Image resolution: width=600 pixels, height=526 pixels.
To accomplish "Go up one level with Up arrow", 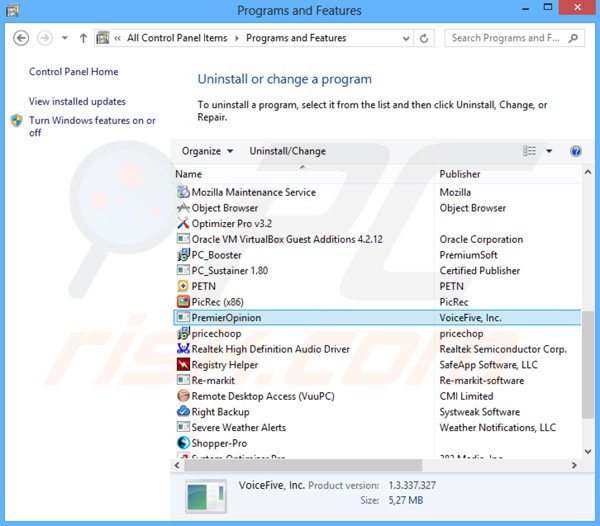I will pos(83,38).
